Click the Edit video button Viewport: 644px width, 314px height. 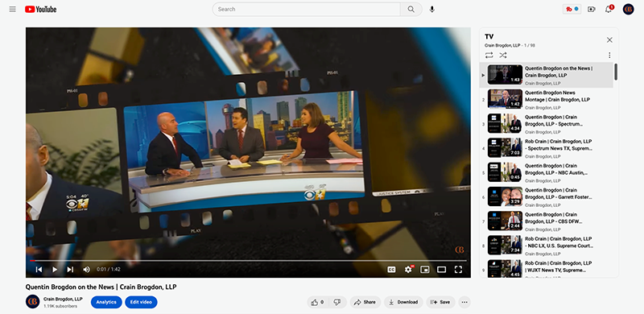tap(141, 302)
